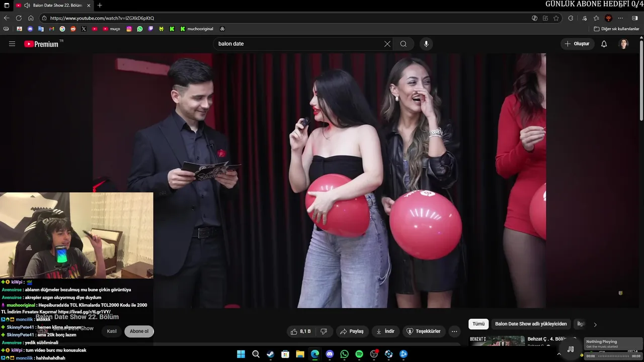This screenshot has height=362, width=644.
Task: Open Windows taskbar search
Action: tap(256, 354)
